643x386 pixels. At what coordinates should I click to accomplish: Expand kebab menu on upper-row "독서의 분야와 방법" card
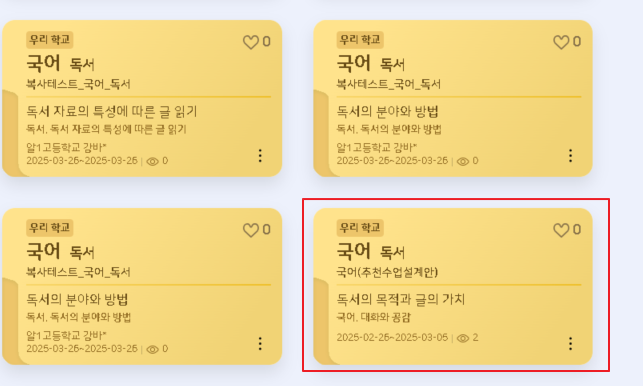[x=570, y=155]
